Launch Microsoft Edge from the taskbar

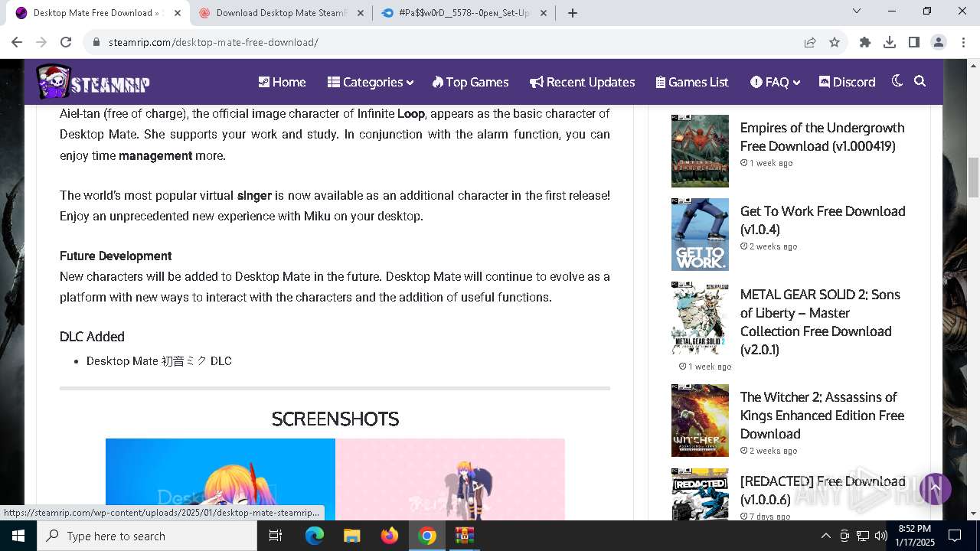point(315,536)
